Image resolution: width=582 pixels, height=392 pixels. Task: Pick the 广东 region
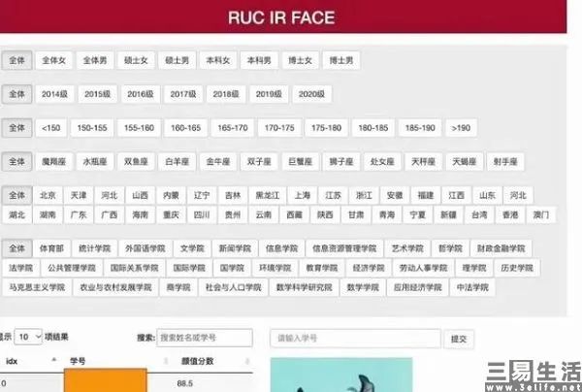click(x=79, y=215)
